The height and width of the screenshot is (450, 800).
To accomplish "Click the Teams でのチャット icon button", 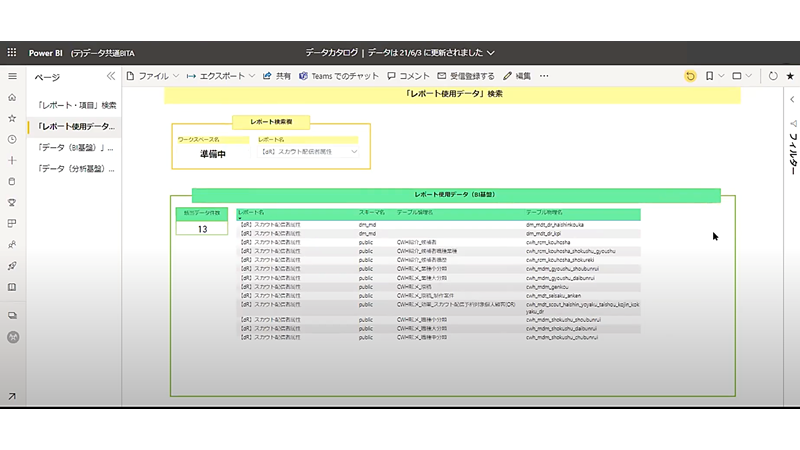I will (339, 76).
